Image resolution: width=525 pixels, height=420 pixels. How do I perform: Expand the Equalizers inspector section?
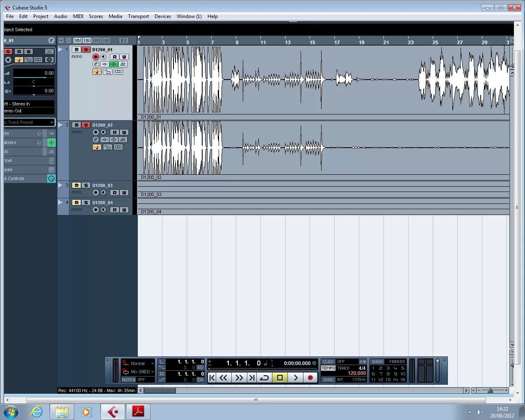tap(23, 142)
